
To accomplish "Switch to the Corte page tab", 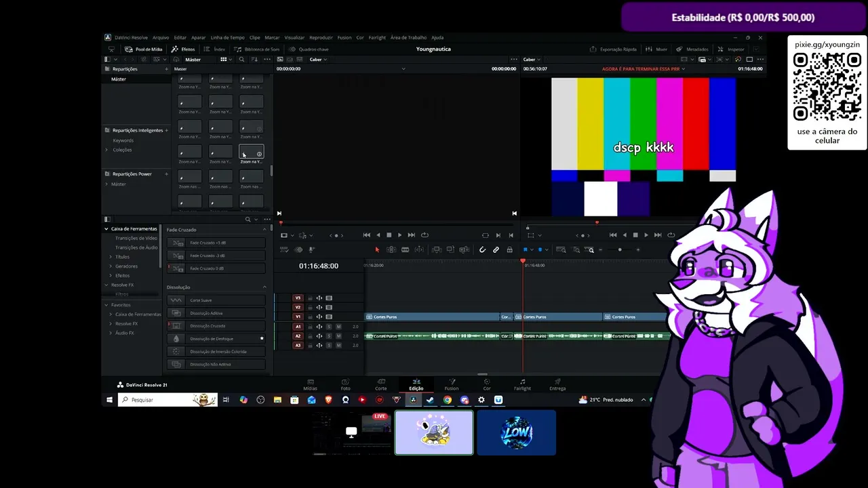I will pos(381,384).
